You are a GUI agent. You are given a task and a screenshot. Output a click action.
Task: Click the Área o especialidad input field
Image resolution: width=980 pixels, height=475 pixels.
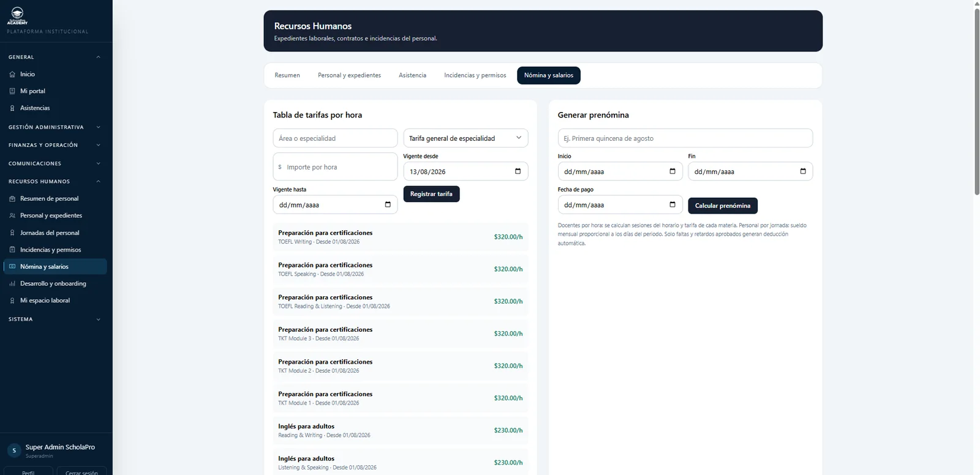(x=335, y=138)
